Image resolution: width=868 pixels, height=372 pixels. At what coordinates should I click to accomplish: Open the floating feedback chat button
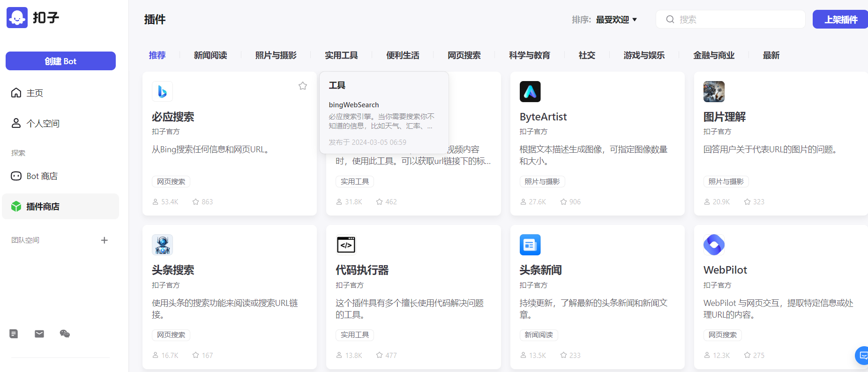(x=862, y=356)
